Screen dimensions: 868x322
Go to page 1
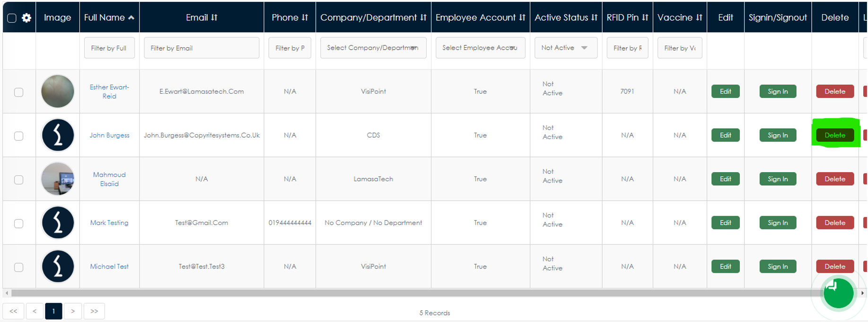coord(53,311)
